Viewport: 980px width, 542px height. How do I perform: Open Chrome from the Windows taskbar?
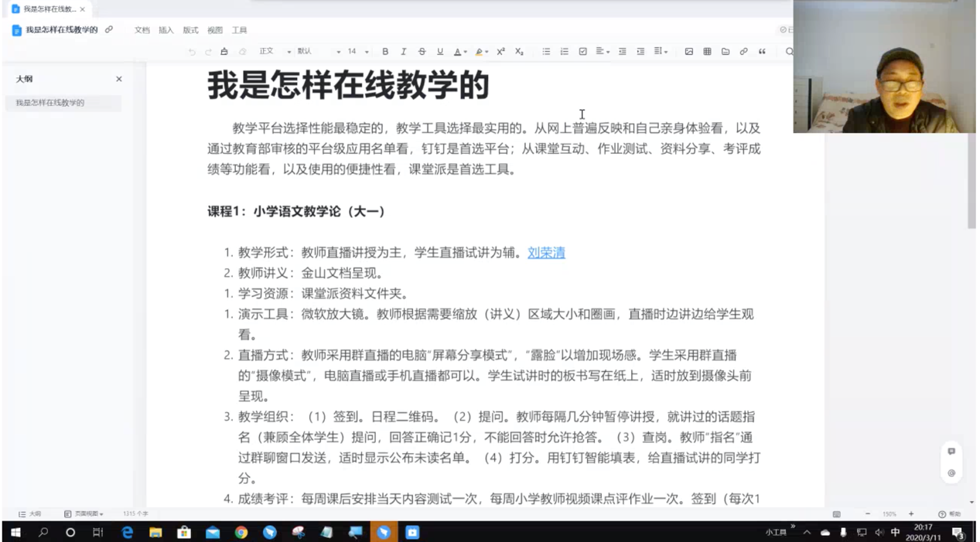(x=241, y=533)
